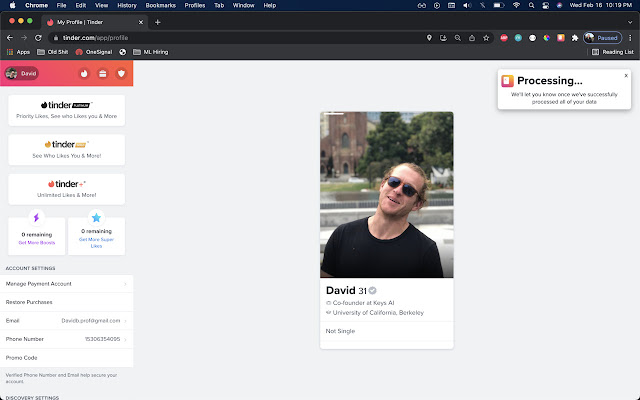640x400 pixels.
Task: Open the View menu
Action: [x=101, y=5]
